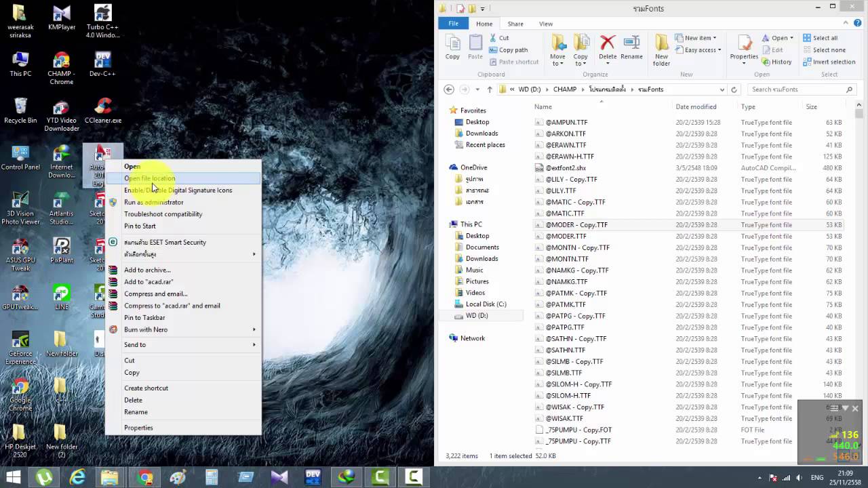Refresh the Explorer address bar

(734, 89)
